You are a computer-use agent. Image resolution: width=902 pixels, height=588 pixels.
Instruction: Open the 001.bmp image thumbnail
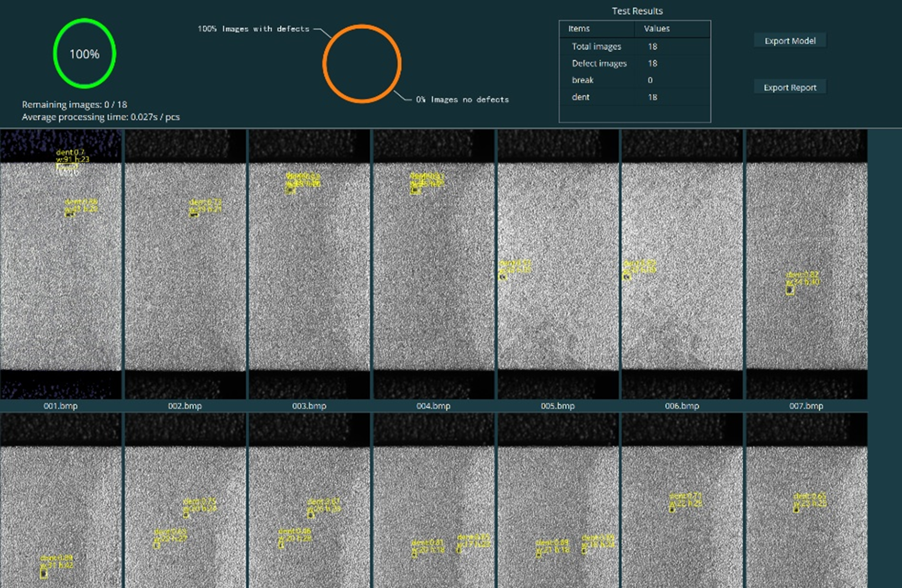click(60, 265)
